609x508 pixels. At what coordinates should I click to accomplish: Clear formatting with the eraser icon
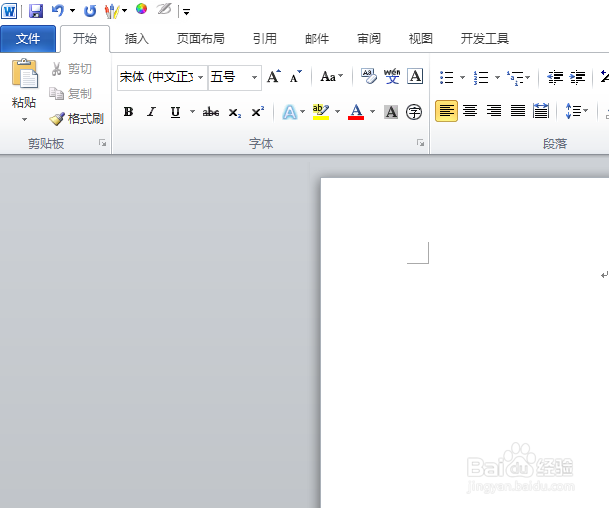point(369,76)
